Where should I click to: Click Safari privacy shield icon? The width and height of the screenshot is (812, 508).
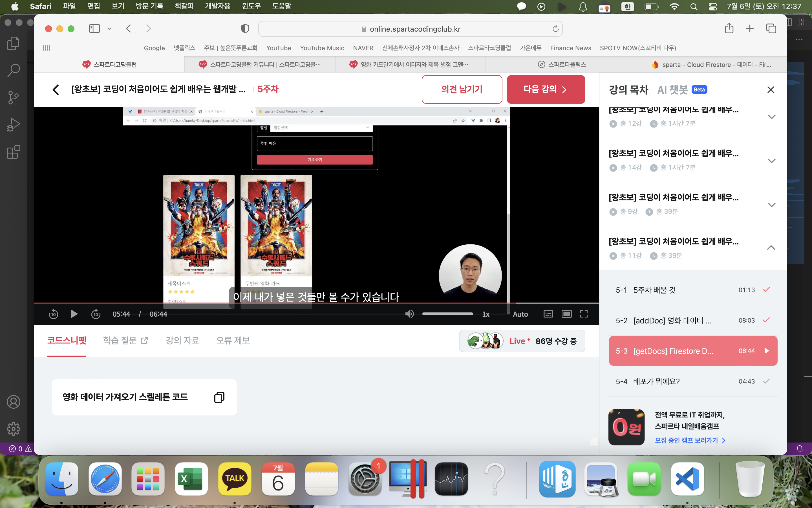point(245,29)
